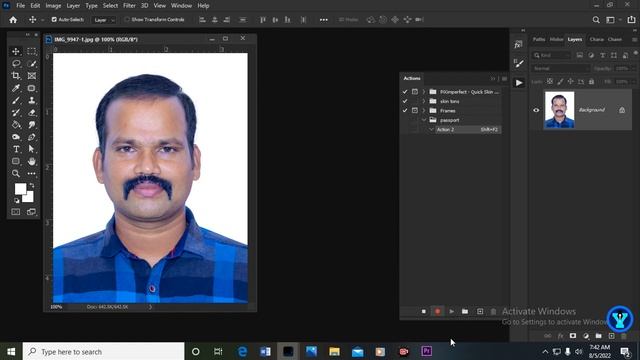The width and height of the screenshot is (640, 360).
Task: Click the foreground color swatch
Action: click(20, 189)
